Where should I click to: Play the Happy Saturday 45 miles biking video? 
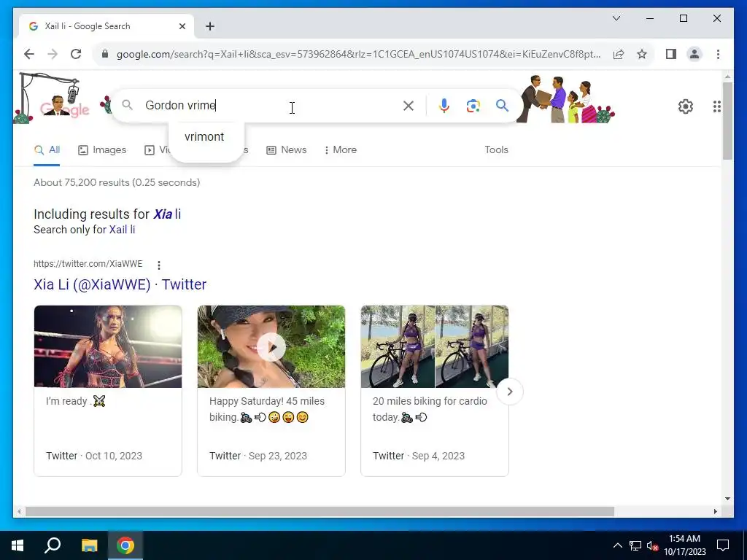coord(271,347)
